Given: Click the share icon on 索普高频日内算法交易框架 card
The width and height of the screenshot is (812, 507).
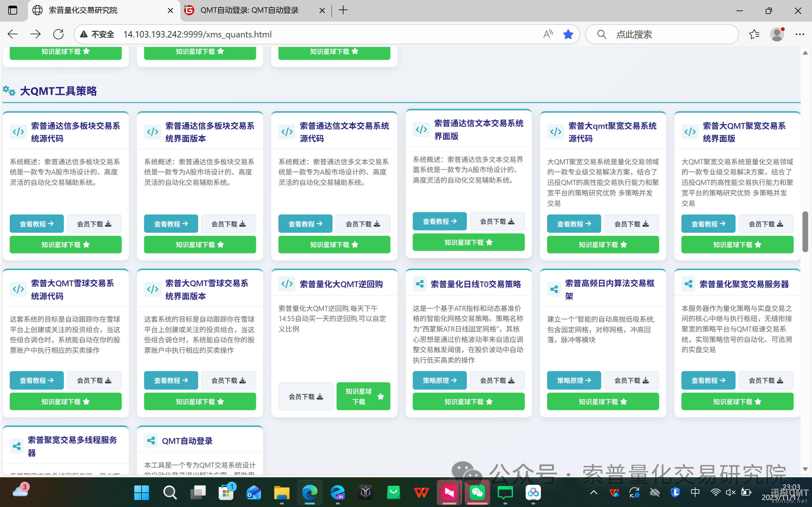Looking at the screenshot, I should click(x=554, y=289).
